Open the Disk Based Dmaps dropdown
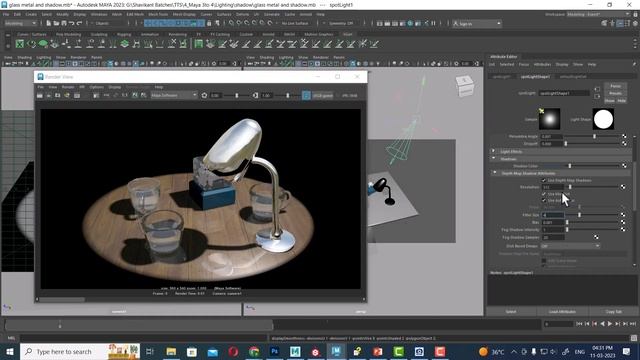This screenshot has width=640, height=360. click(x=570, y=246)
